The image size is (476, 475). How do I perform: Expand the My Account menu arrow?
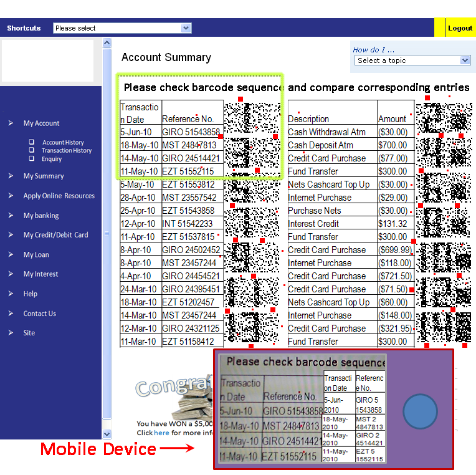(11, 123)
